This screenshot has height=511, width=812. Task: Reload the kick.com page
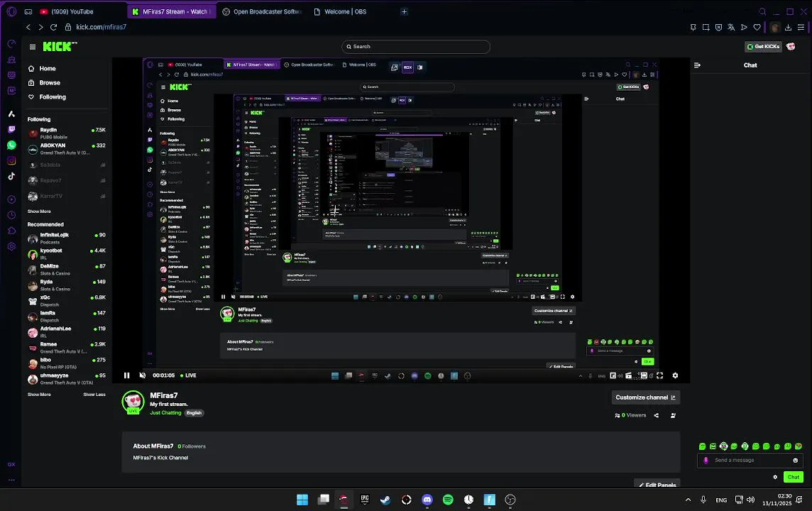[x=53, y=27]
